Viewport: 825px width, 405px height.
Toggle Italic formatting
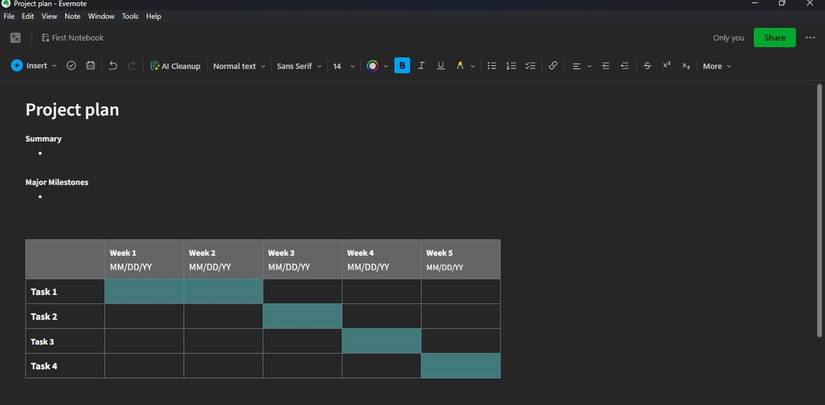tap(421, 66)
